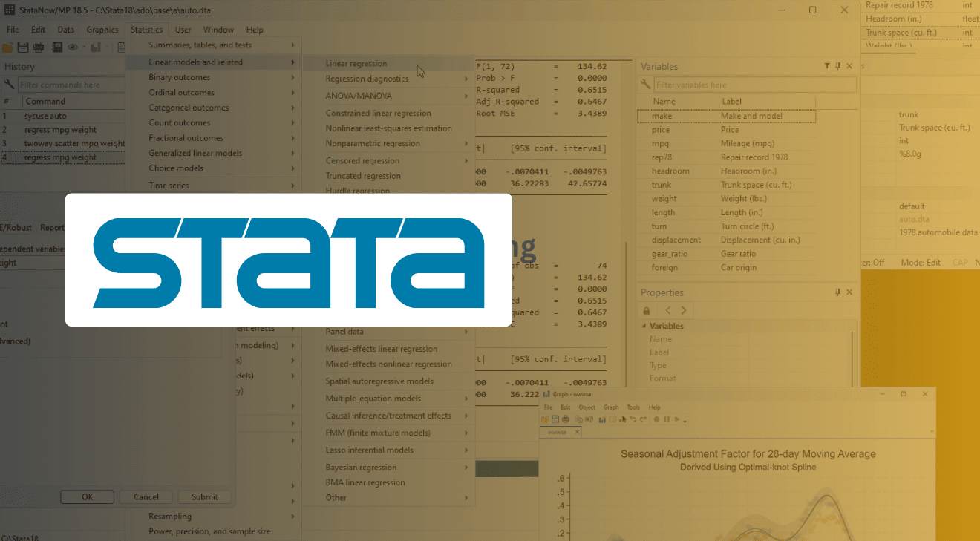Screen dimensions: 980x541
Task: Expand the Bayesian regression submenu
Action: [466, 468]
